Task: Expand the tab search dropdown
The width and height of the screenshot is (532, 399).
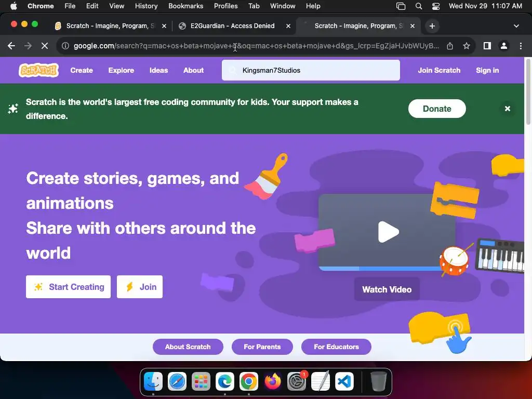Action: (516, 26)
